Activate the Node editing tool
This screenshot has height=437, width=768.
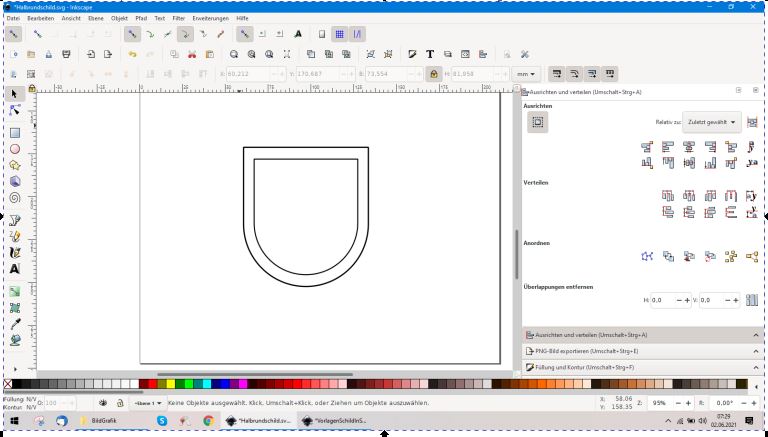(15, 110)
